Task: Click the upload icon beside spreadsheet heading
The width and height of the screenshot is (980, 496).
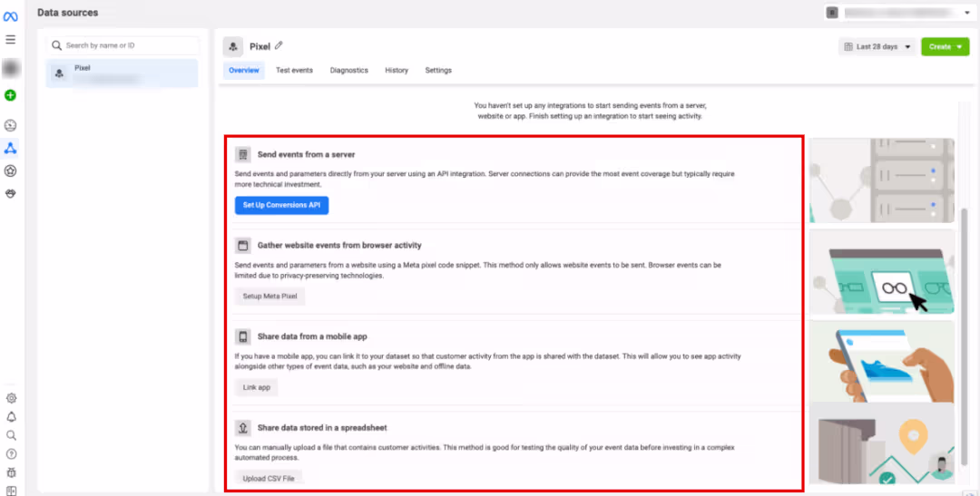Action: coord(243,428)
